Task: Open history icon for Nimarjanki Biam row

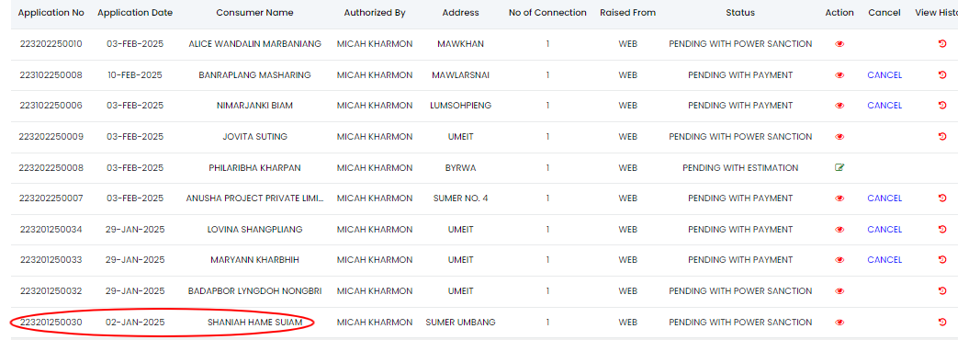Action: 942,106
